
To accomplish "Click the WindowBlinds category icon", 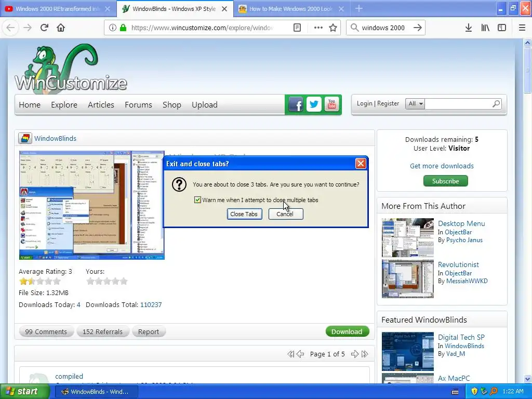I will 25,138.
